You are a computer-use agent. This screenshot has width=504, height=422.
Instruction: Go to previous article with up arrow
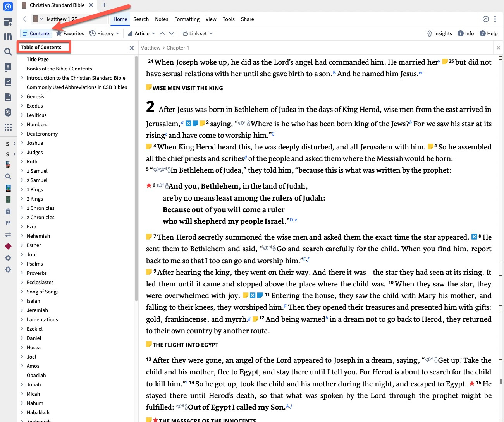click(x=162, y=33)
